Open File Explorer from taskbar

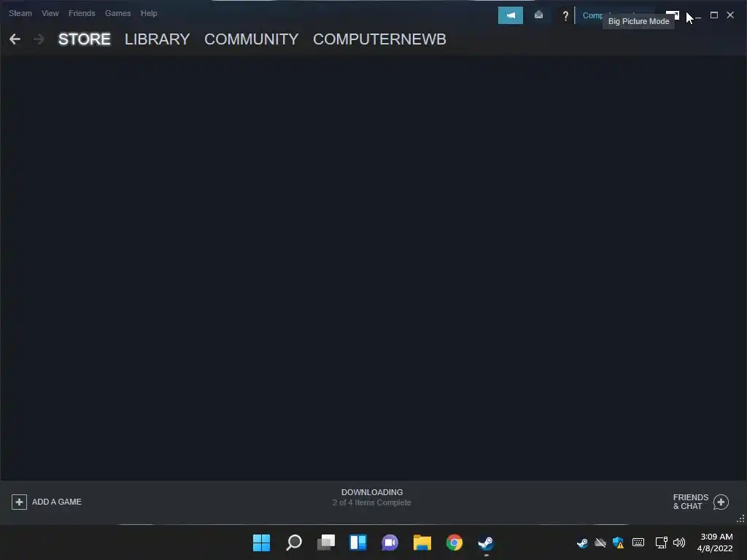(422, 542)
